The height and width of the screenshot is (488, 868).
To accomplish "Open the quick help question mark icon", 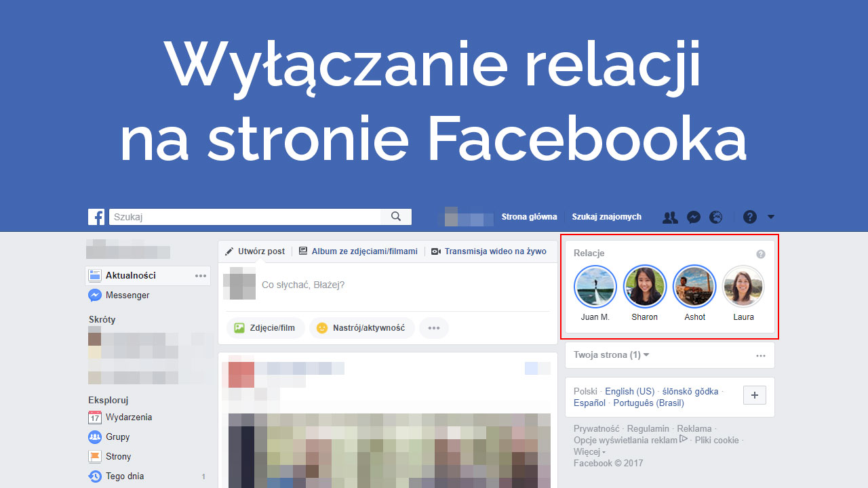I will 749,217.
